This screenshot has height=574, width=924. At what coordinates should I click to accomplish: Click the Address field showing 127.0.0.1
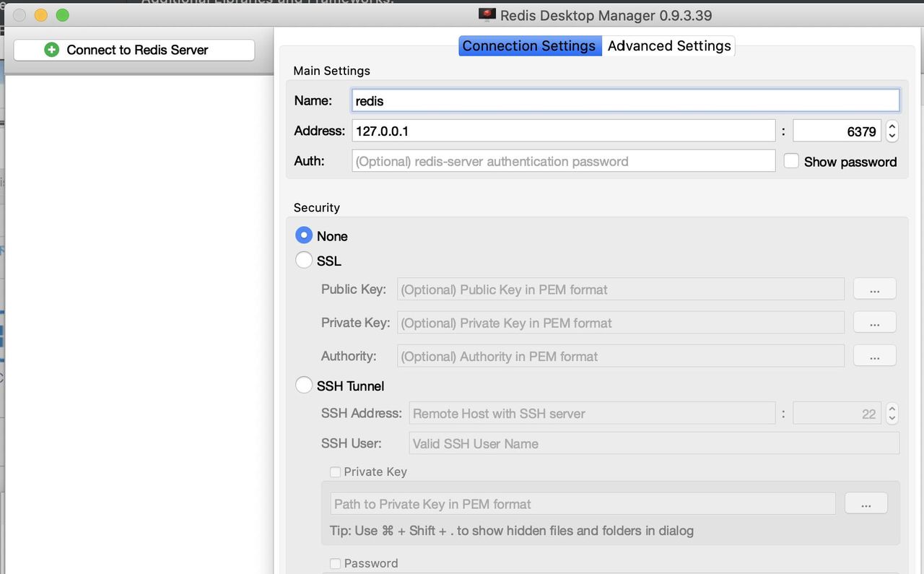(x=563, y=131)
